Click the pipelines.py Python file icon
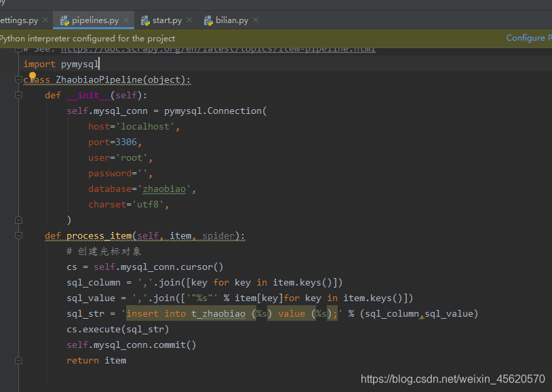 (x=64, y=21)
